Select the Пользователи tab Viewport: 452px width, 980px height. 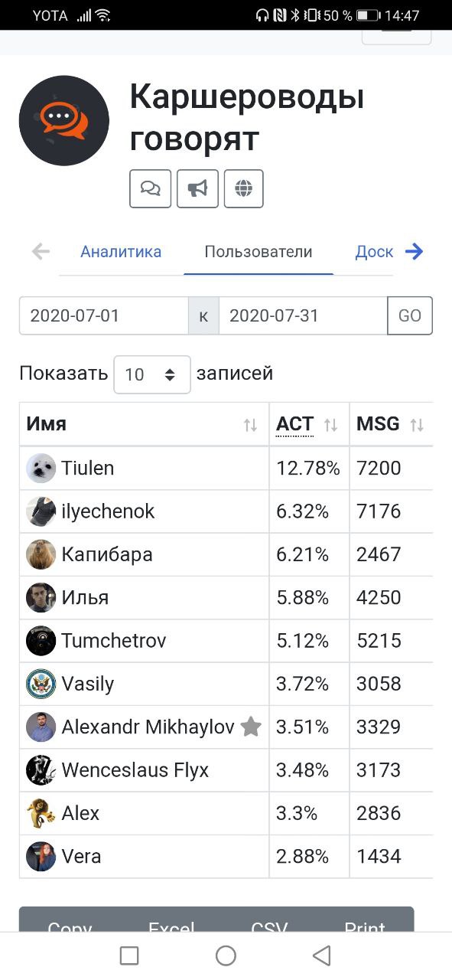coord(259,252)
